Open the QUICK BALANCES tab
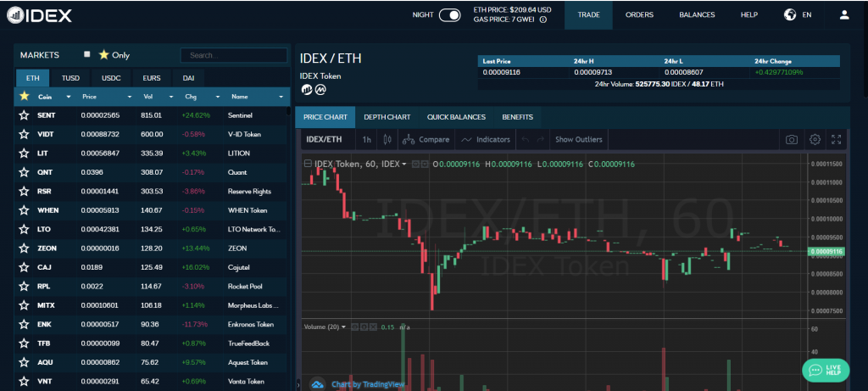The image size is (868, 391). point(456,117)
